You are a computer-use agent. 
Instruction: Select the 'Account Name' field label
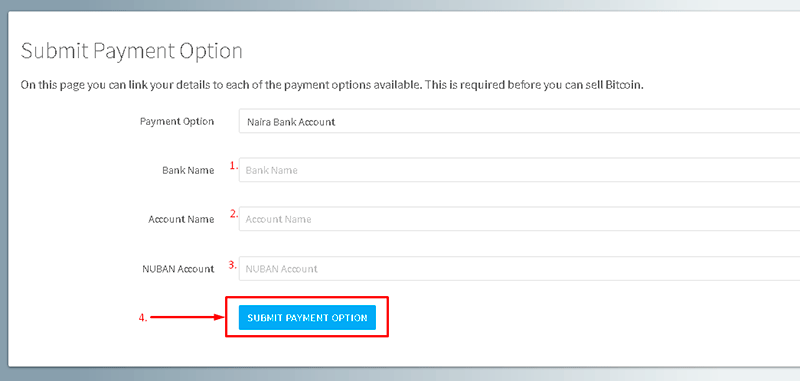pos(181,219)
